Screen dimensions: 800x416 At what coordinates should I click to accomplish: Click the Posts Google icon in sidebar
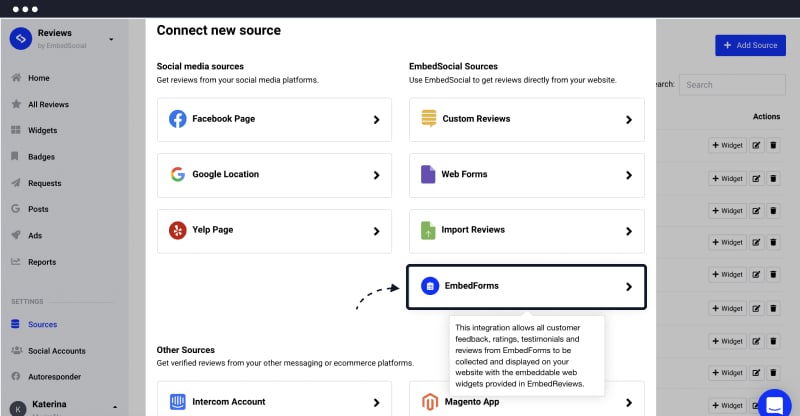[16, 209]
